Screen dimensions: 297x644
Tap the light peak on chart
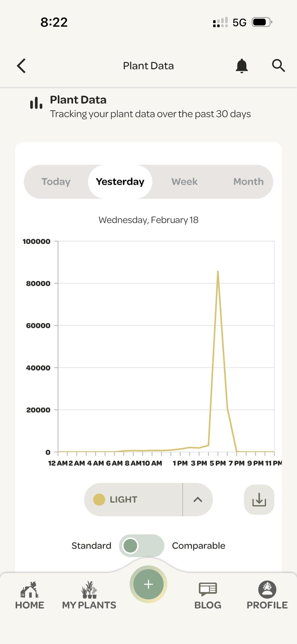[218, 272]
